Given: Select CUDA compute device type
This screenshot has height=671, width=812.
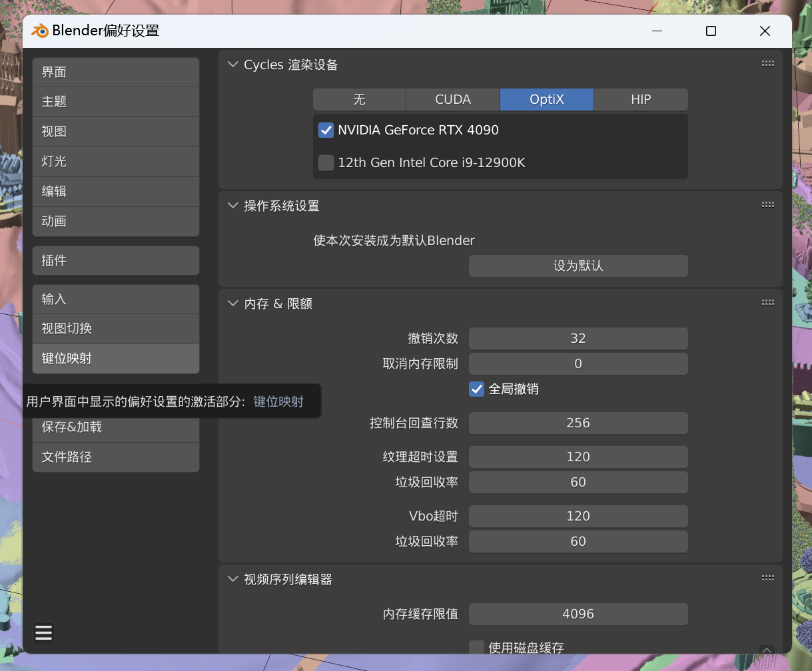Looking at the screenshot, I should pos(453,99).
